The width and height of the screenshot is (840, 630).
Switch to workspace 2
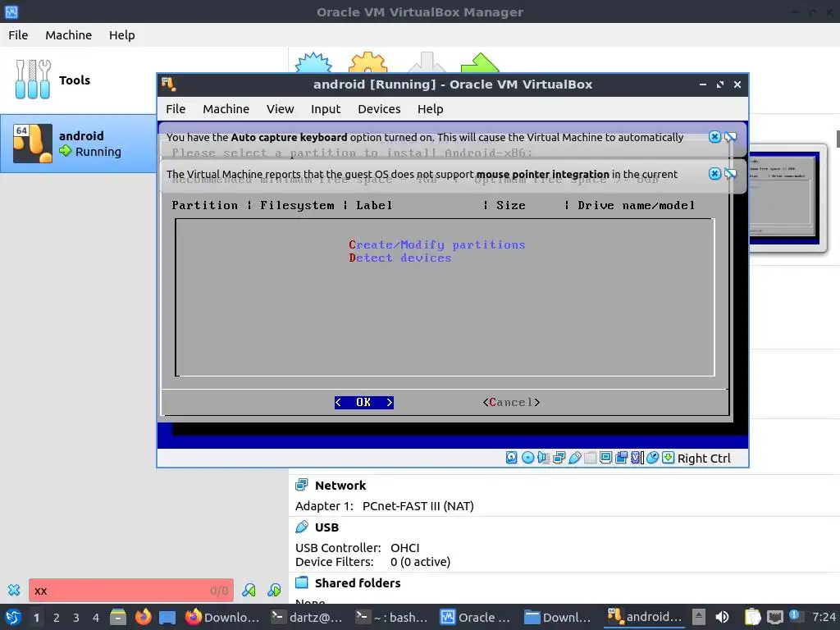[x=57, y=617]
